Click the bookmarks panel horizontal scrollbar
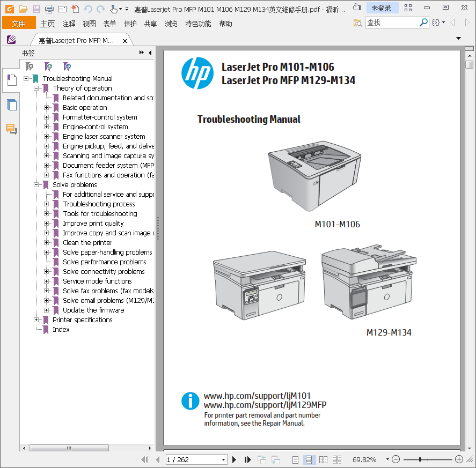This screenshot has width=476, height=468. (x=69, y=448)
